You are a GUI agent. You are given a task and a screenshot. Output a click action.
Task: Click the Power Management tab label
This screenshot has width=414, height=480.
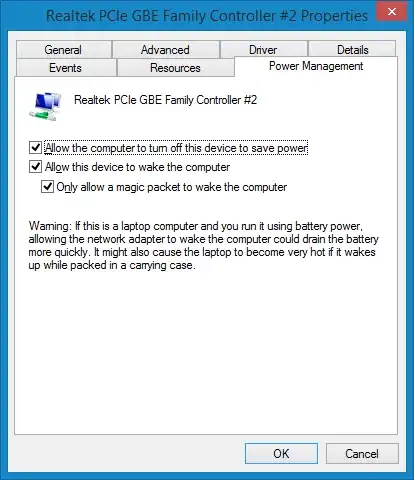coord(316,66)
